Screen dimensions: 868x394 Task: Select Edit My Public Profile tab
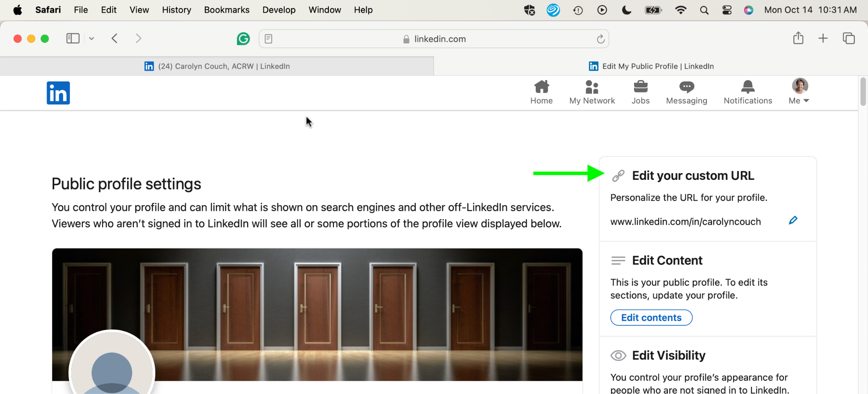point(651,66)
